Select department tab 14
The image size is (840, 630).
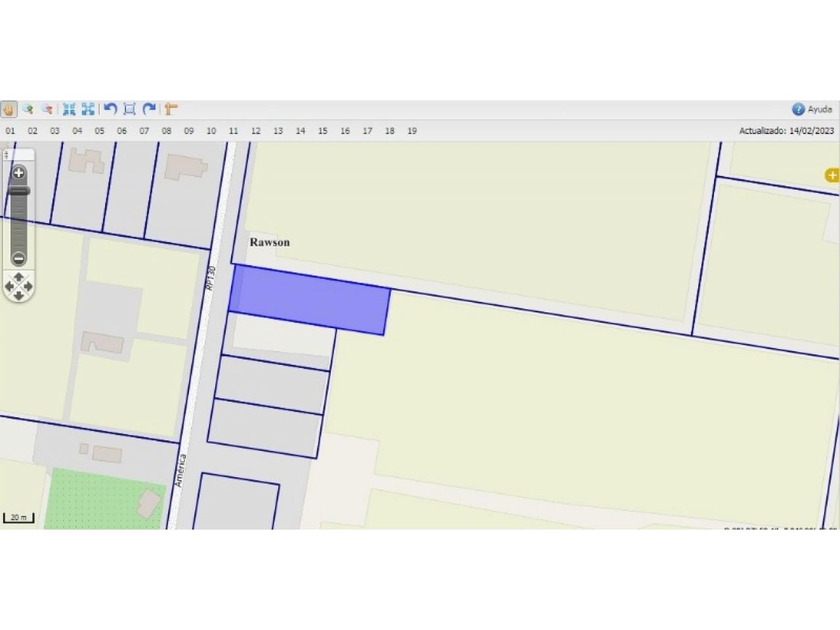[301, 131]
